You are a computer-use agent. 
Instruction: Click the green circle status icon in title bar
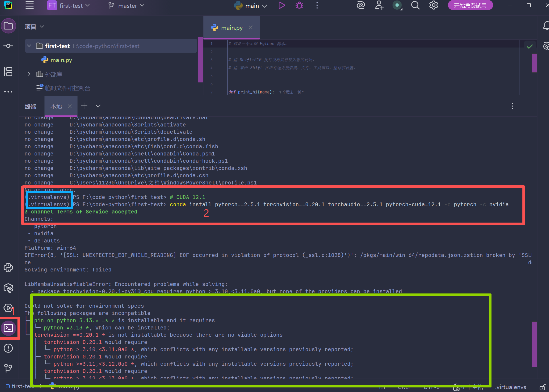point(397,5)
